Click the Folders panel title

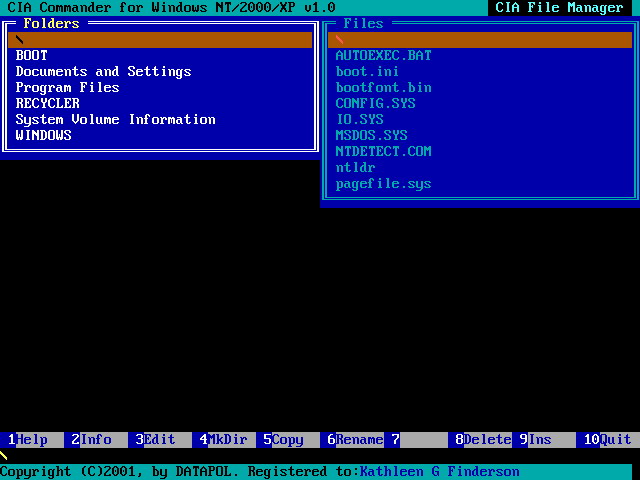pyautogui.click(x=51, y=24)
